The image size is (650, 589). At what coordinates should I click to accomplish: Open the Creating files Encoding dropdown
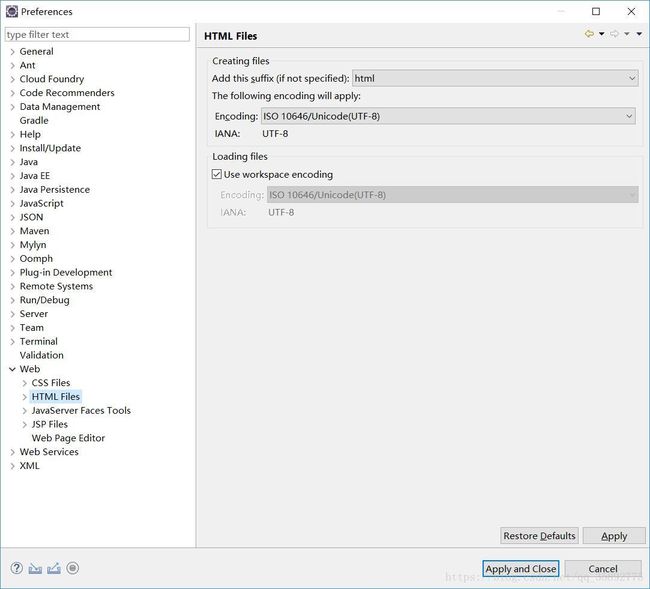448,116
